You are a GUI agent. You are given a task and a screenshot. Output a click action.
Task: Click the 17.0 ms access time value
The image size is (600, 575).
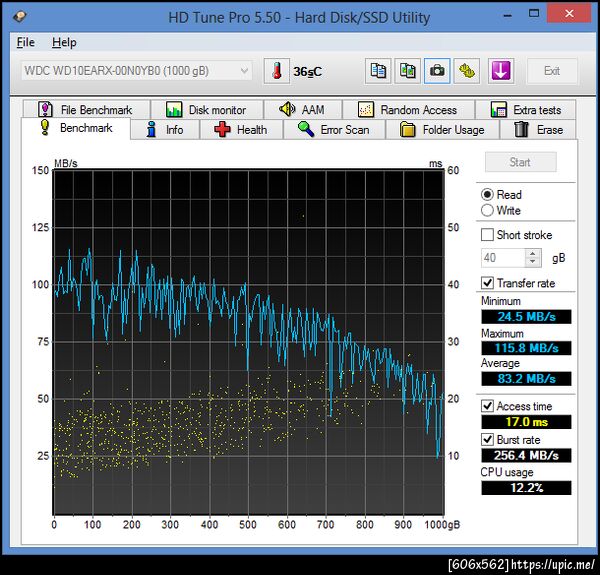pyautogui.click(x=526, y=422)
